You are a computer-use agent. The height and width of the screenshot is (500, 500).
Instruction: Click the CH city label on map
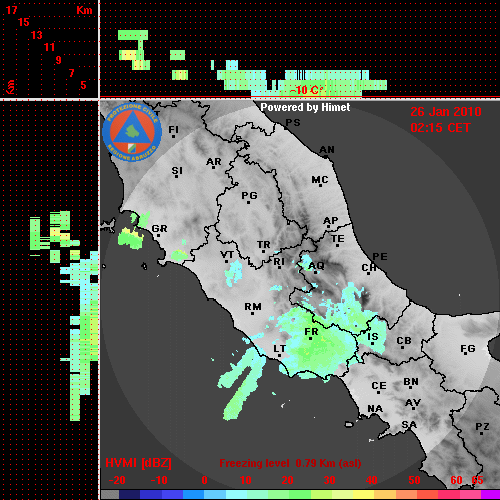coord(369,268)
